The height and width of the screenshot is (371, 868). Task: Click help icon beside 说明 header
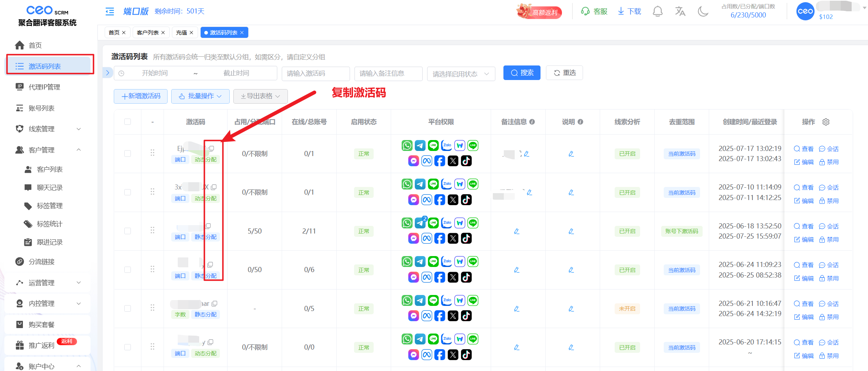click(x=580, y=122)
